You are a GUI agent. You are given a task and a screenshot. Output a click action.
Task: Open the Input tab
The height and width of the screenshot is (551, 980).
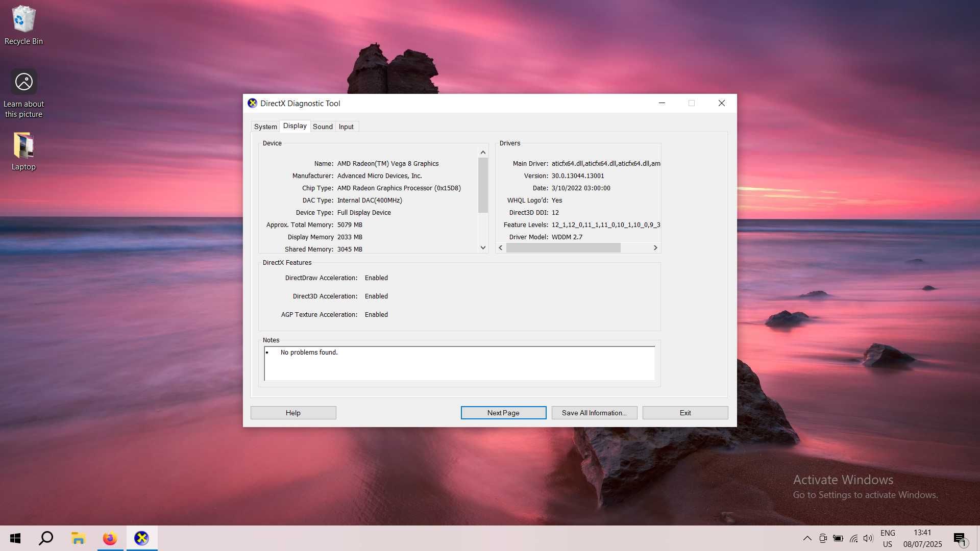346,127
